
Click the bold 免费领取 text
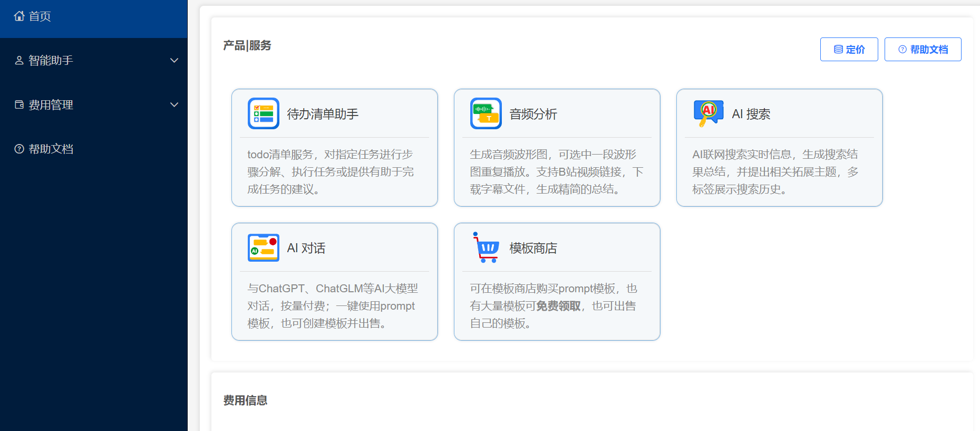[558, 306]
